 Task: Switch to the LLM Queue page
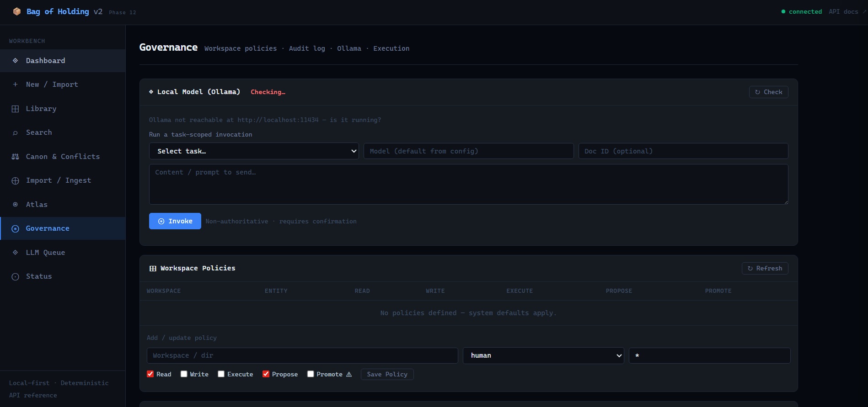[x=63, y=253]
